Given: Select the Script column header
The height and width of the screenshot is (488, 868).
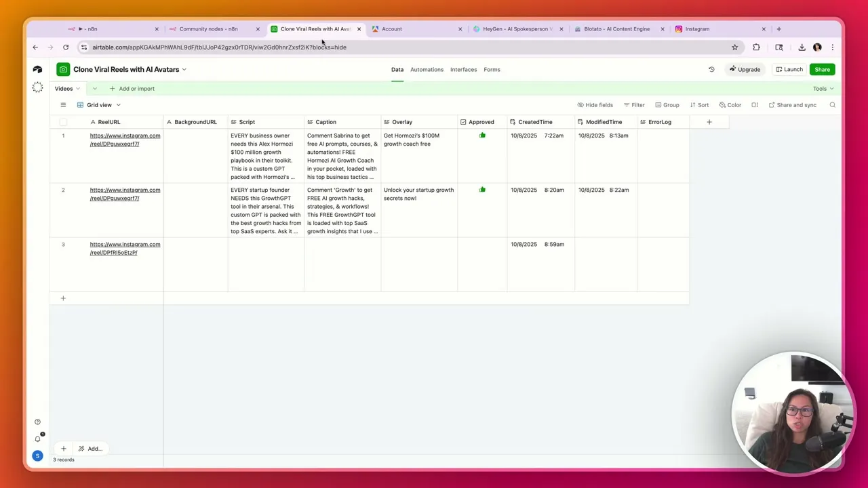Looking at the screenshot, I should pyautogui.click(x=266, y=122).
